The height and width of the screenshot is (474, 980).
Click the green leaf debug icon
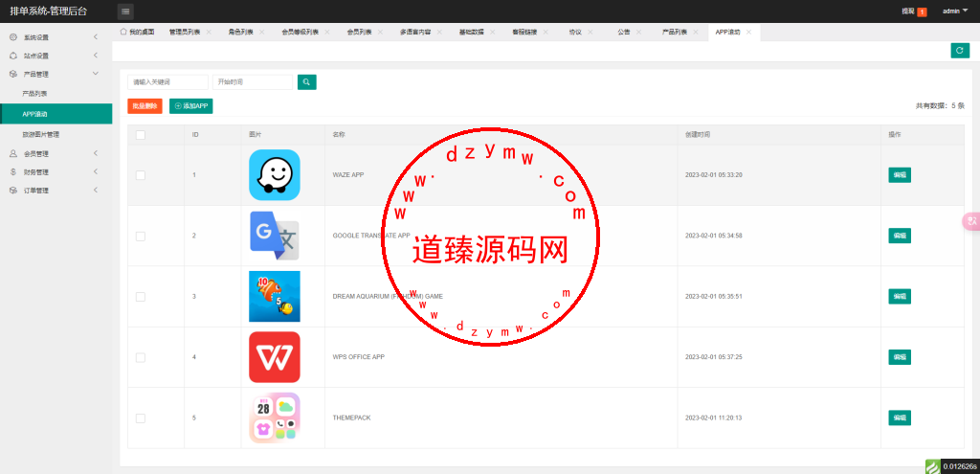click(932, 466)
